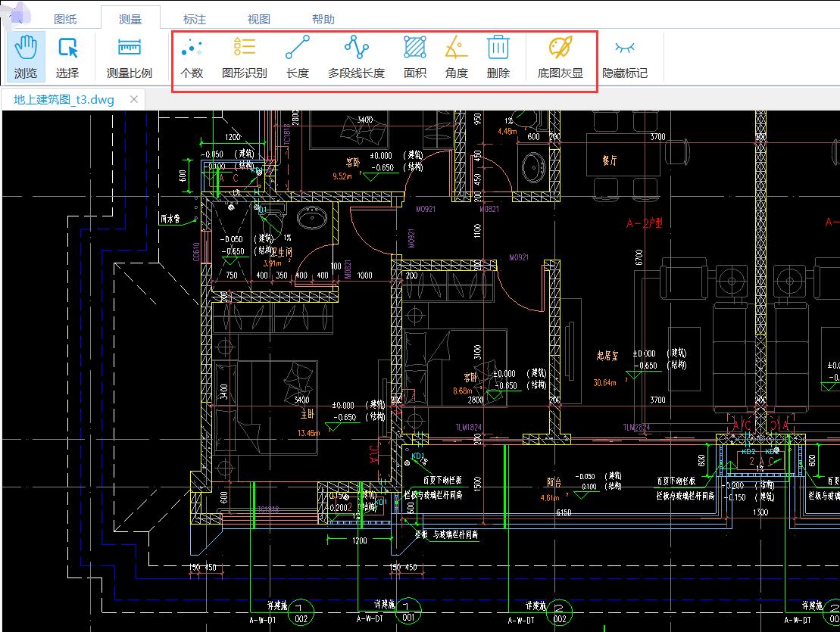Viewport: 840px width, 632px height.
Task: Switch to the 图纸 ribbon tab
Action: pos(66,19)
